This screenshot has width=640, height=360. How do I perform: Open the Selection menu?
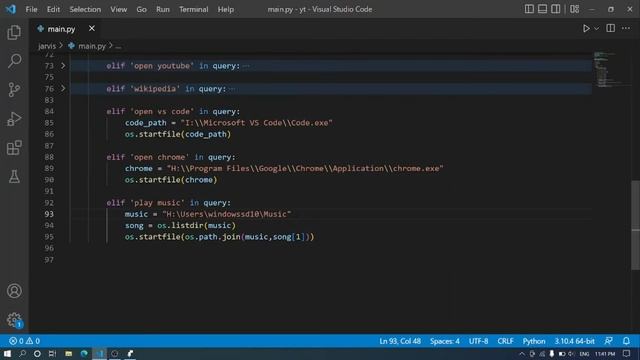click(85, 9)
